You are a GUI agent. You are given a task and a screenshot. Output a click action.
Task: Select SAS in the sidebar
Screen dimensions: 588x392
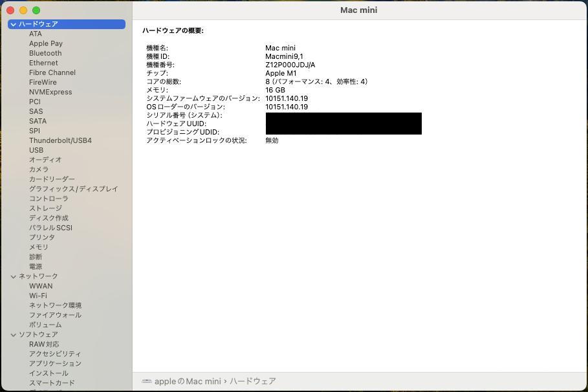pyautogui.click(x=36, y=111)
